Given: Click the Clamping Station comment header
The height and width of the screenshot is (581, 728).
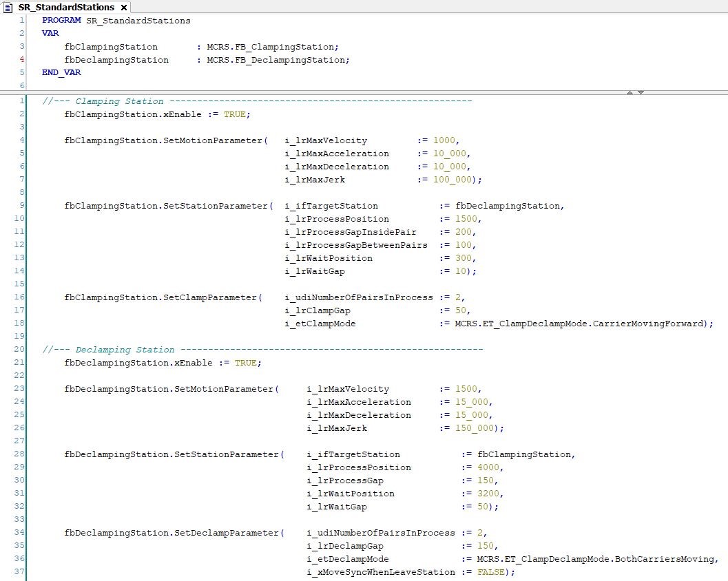Looking at the screenshot, I should 119,101.
